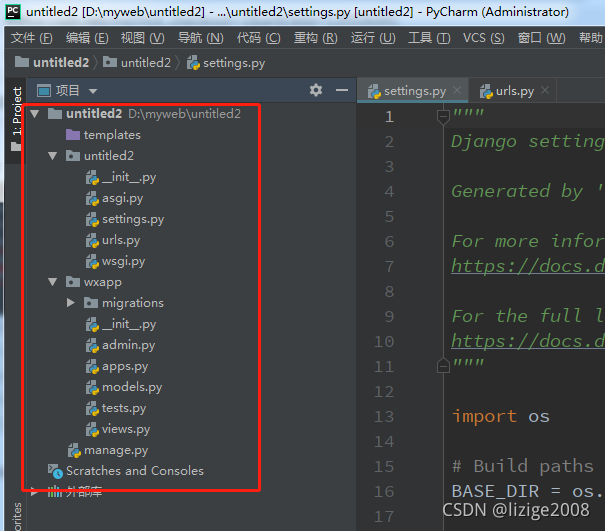605x531 pixels.
Task: Select Scratches and Consoles node
Action: coord(135,471)
